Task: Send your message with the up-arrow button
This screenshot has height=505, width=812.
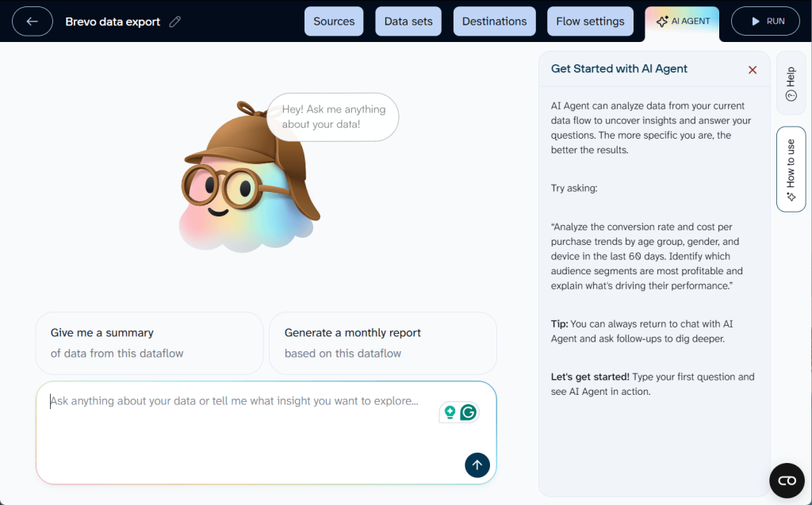Action: coord(477,465)
